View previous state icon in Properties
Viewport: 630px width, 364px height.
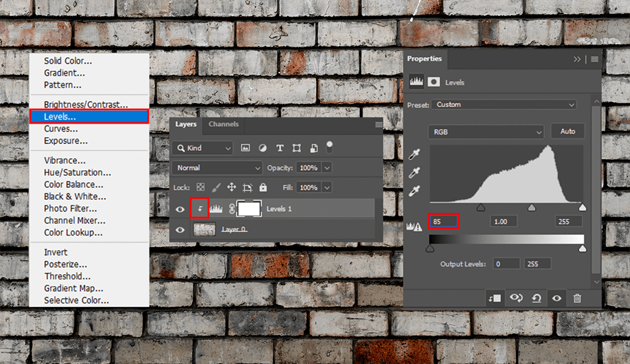point(516,298)
